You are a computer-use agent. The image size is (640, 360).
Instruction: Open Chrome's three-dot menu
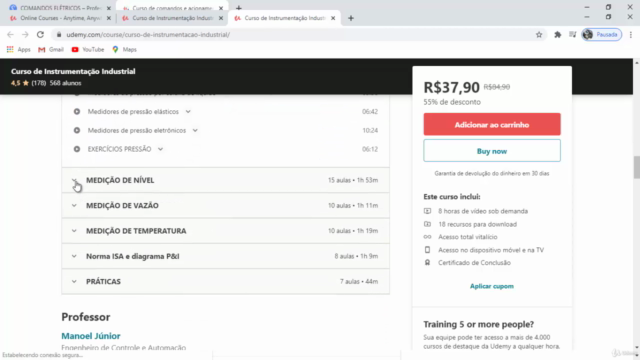[x=631, y=35]
